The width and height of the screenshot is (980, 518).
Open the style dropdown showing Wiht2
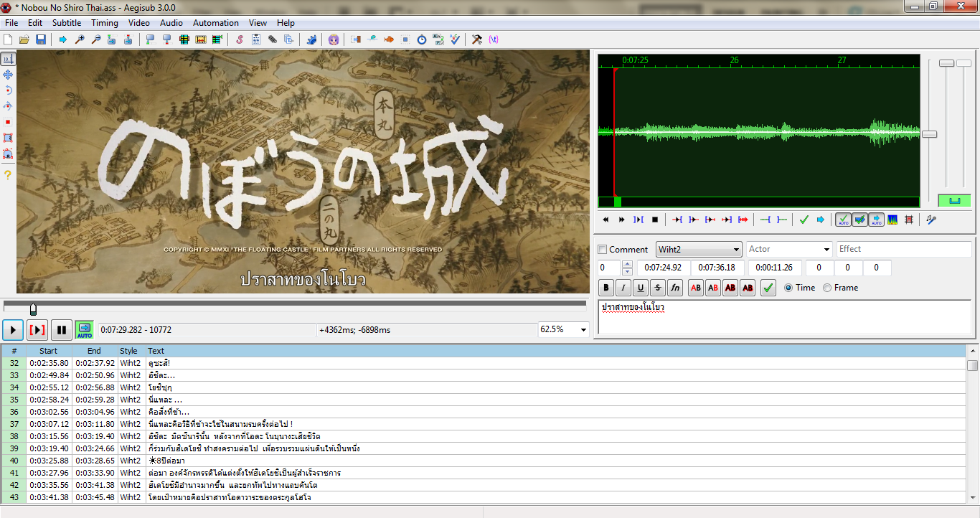click(x=699, y=250)
